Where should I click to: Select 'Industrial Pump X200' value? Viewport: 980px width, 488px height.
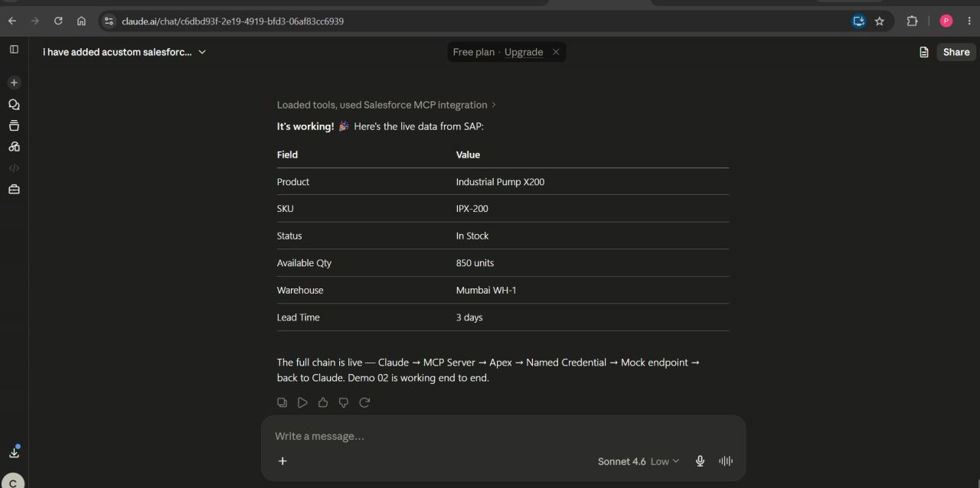coord(500,182)
